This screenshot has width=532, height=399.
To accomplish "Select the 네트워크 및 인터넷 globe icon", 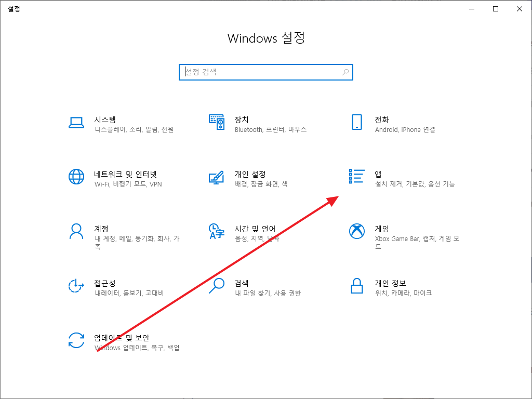I will (76, 177).
